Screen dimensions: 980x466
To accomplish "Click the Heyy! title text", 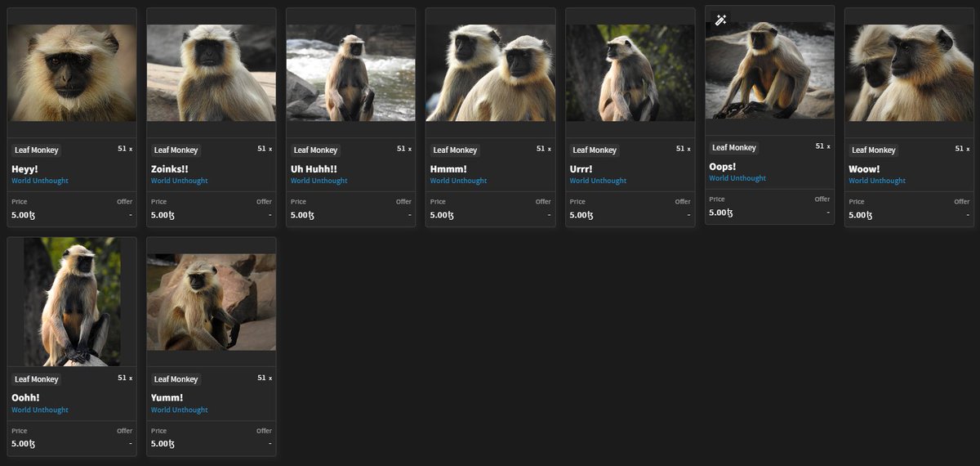I will (25, 169).
